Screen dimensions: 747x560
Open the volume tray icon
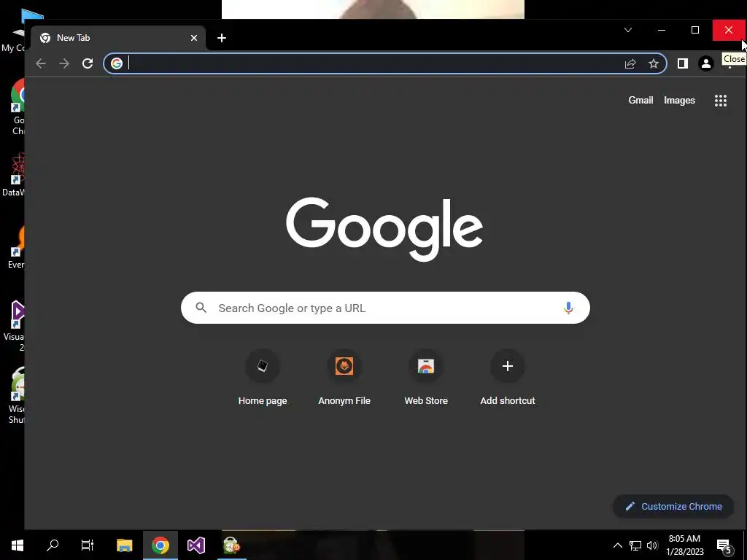pyautogui.click(x=652, y=545)
